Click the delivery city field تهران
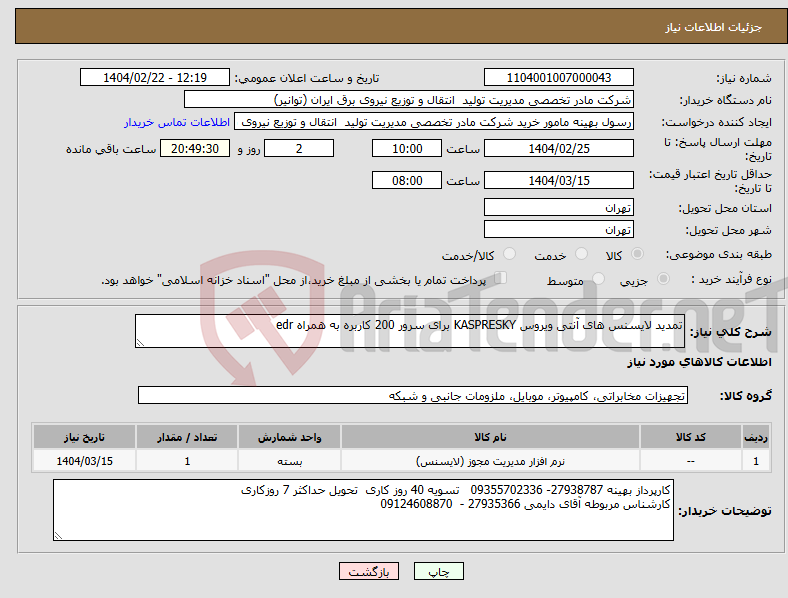The image size is (788, 598). (x=559, y=229)
